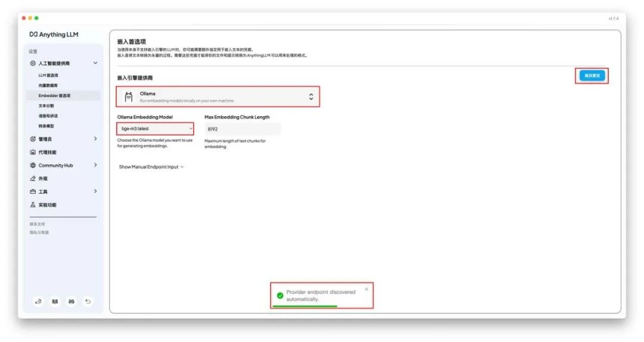Viewport: 644px width, 342px height.
Task: Open the 文本分割 settings page
Action: 46,106
